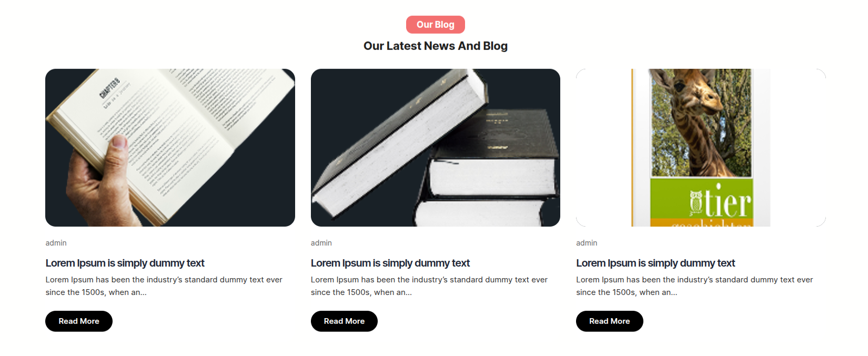Open the open-book post image
This screenshot has height=356, width=868.
click(170, 148)
